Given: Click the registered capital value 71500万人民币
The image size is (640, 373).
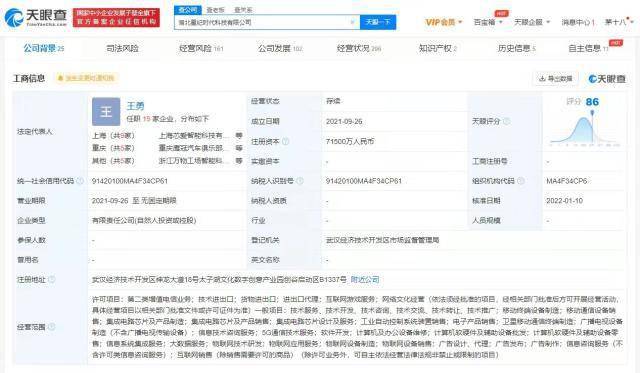Looking at the screenshot, I should 350,142.
